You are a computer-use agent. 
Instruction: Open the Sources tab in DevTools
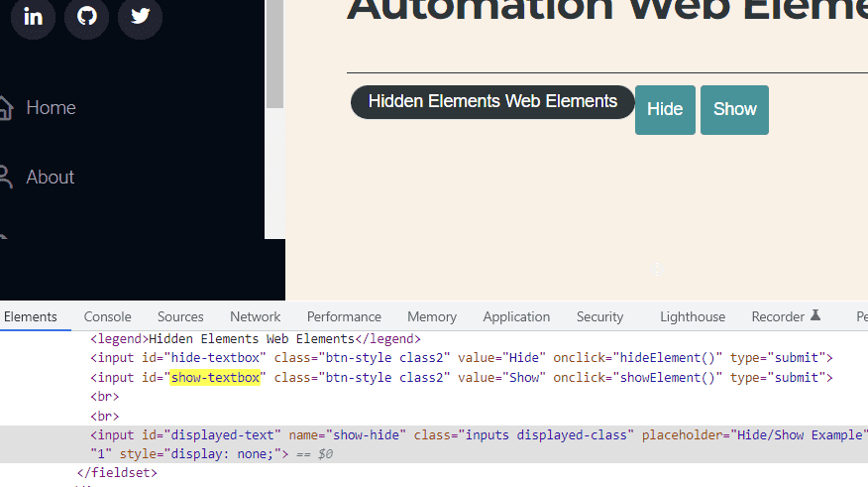(180, 316)
